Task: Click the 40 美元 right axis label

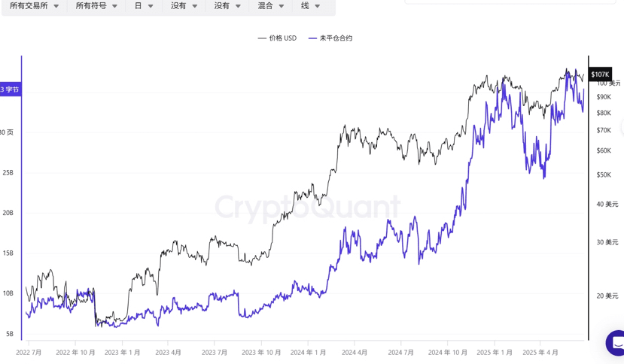Action: point(607,205)
